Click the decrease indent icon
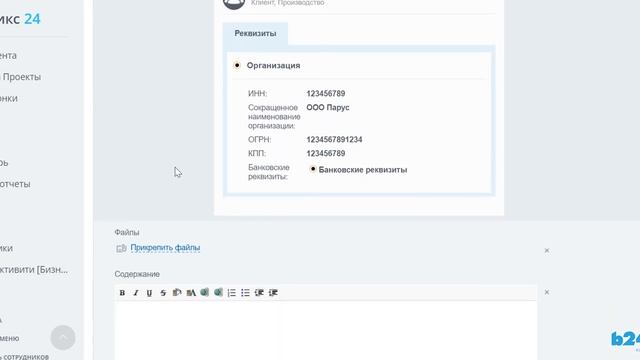The image size is (640, 360). 259,293
